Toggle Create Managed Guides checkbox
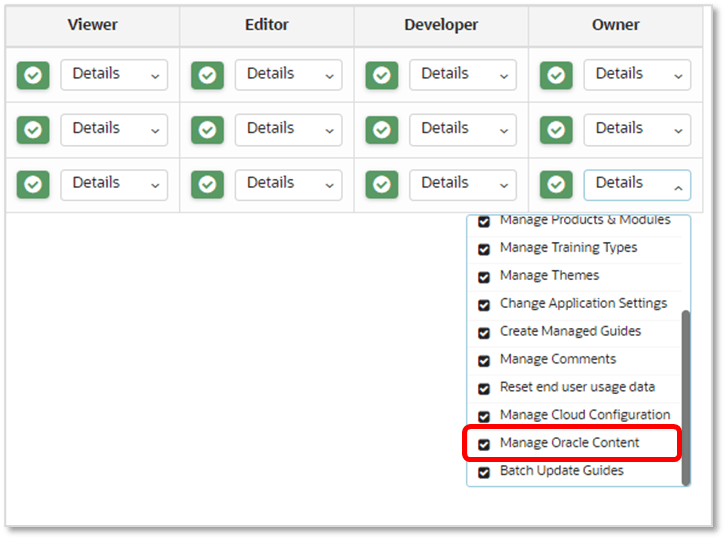 point(484,333)
